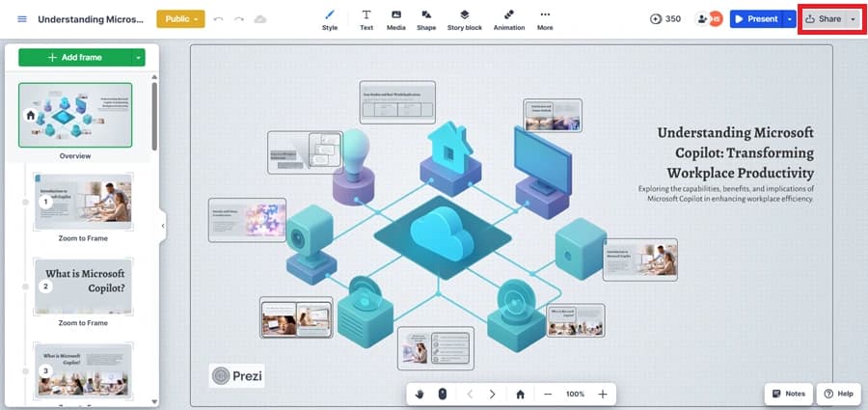Click Add frame button

75,57
